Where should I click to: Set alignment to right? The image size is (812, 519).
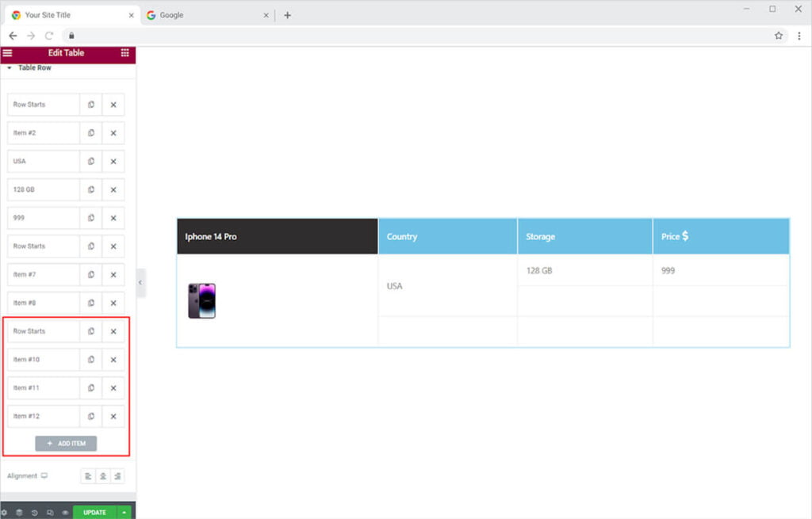pos(117,476)
